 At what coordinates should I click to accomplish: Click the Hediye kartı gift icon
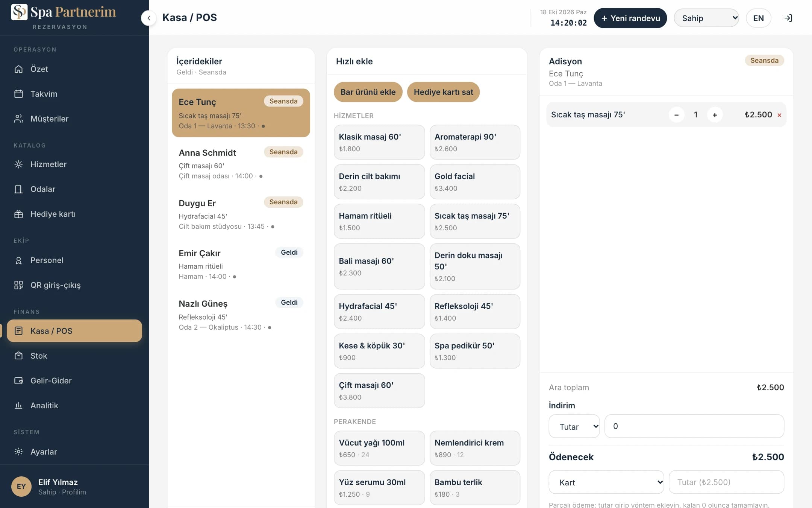[18, 214]
